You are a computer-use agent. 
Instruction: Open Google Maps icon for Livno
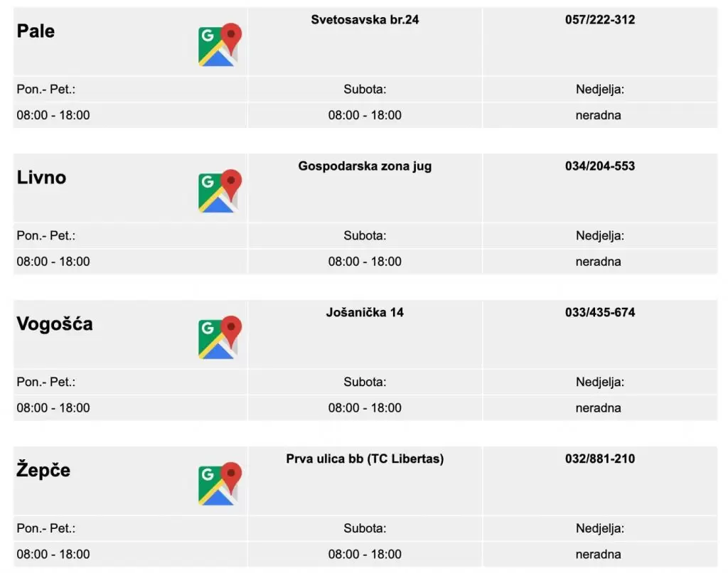click(x=220, y=192)
